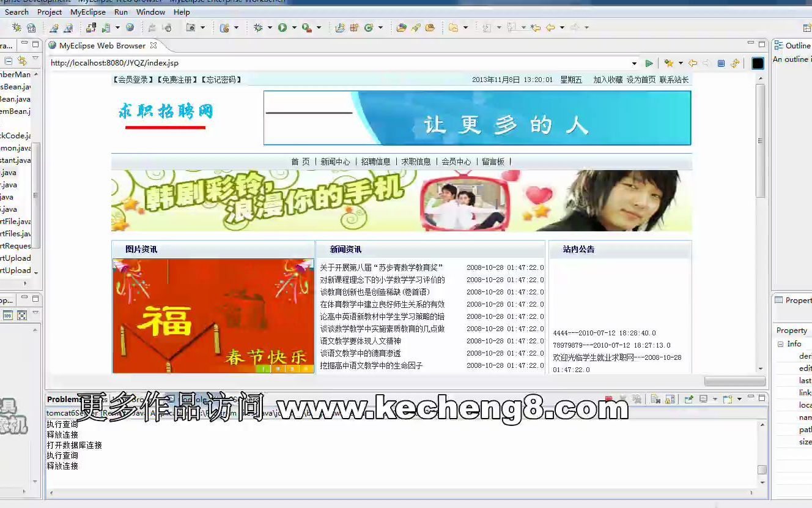
Task: Click the camera screenshot toolbar icon
Action: click(190, 28)
